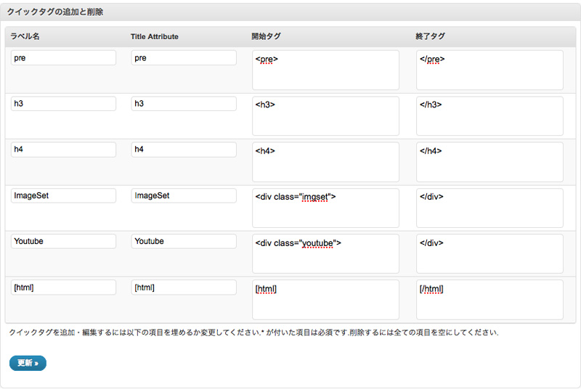Click the 更新 update button
This screenshot has width=581, height=392.
(28, 363)
